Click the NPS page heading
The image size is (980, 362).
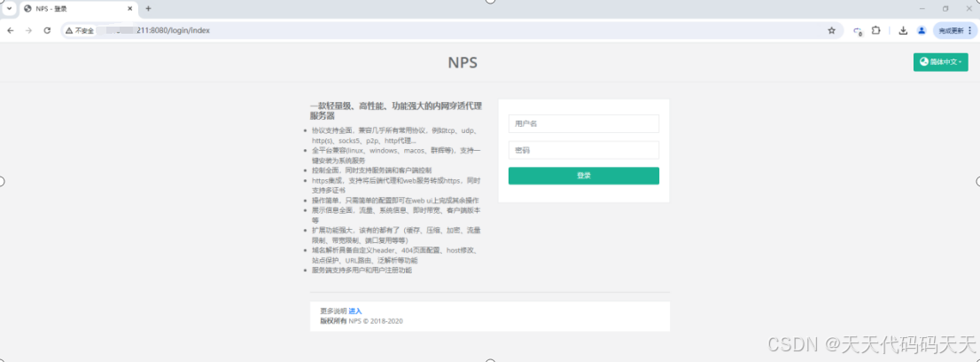[x=463, y=63]
